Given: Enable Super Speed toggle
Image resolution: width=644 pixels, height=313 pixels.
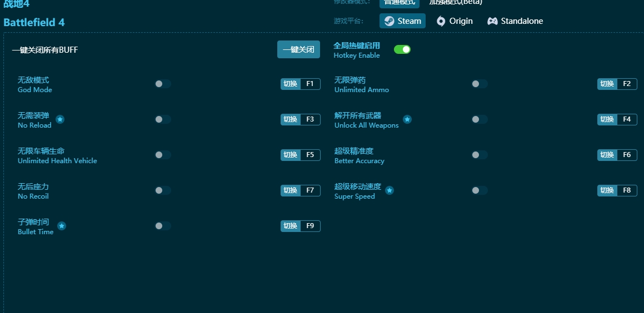Looking at the screenshot, I should (480, 190).
